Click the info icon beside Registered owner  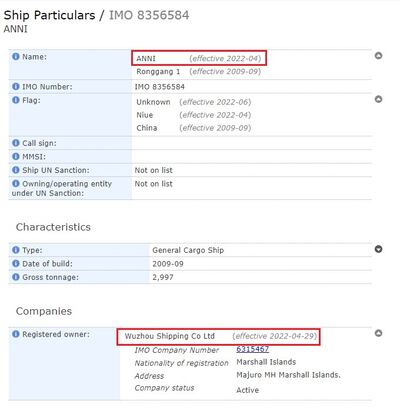pos(16,334)
